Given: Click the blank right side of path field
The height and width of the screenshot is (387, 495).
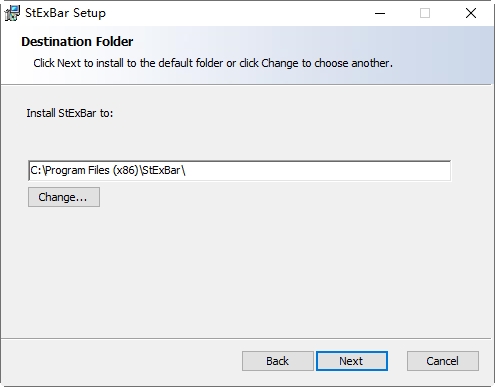Looking at the screenshot, I should (x=317, y=171).
